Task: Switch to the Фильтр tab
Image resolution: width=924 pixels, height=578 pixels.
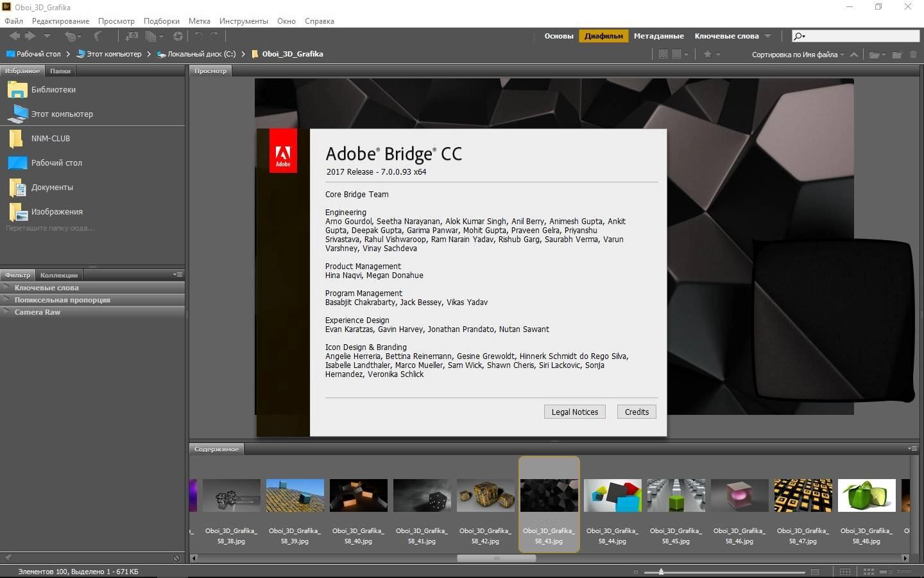Action: coord(18,275)
